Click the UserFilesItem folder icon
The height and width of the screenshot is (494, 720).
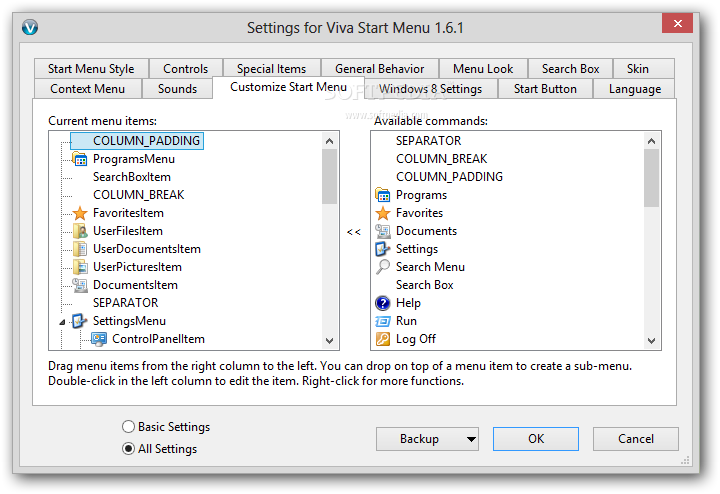coord(79,231)
